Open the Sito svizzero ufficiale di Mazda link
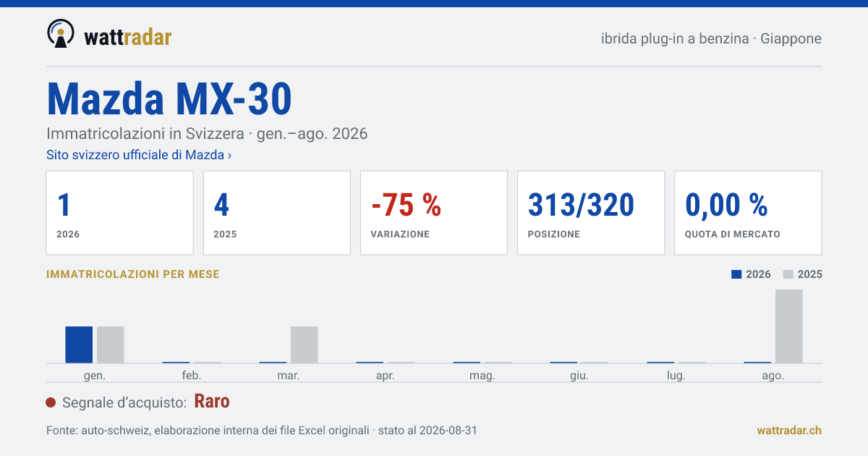The image size is (868, 456). pos(139,155)
